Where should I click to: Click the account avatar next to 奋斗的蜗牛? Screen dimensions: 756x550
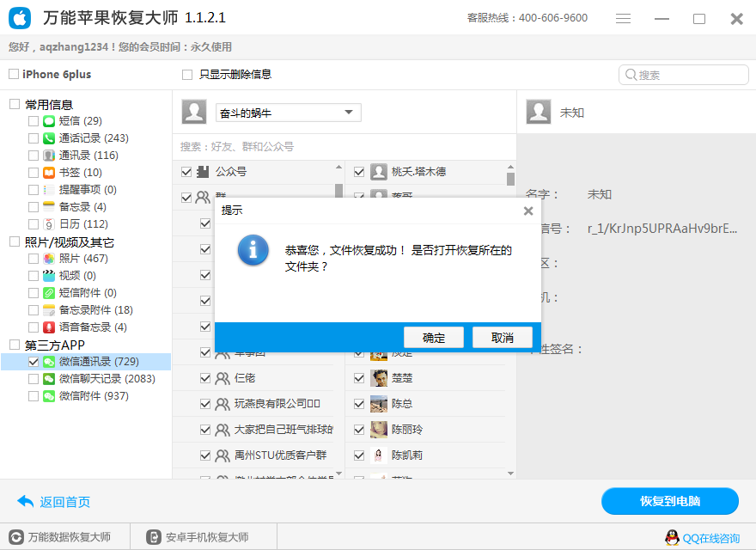coord(194,112)
